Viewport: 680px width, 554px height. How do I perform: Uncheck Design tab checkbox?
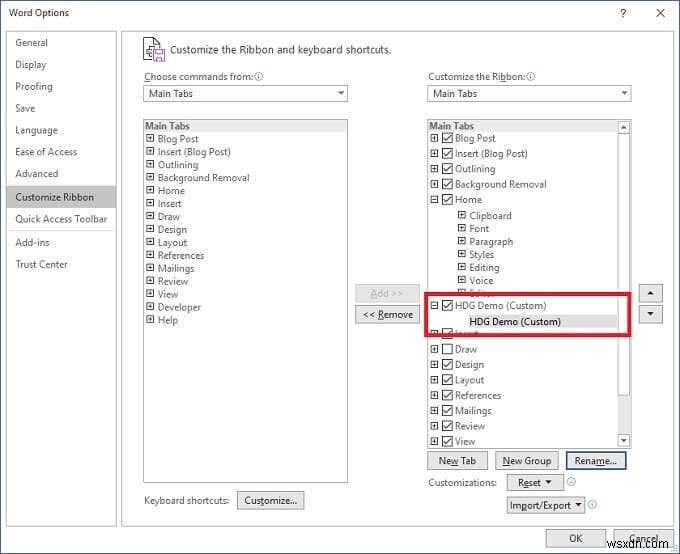[447, 364]
